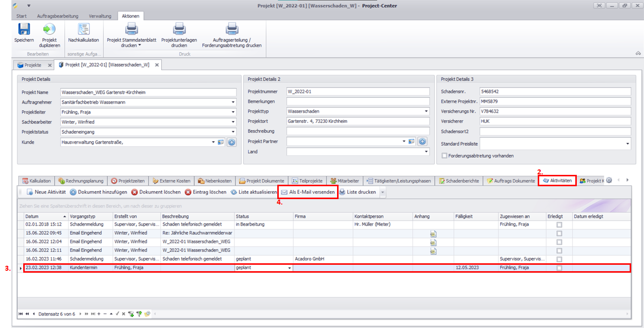Switch to the Verwaltung ribbon tab

100,16
